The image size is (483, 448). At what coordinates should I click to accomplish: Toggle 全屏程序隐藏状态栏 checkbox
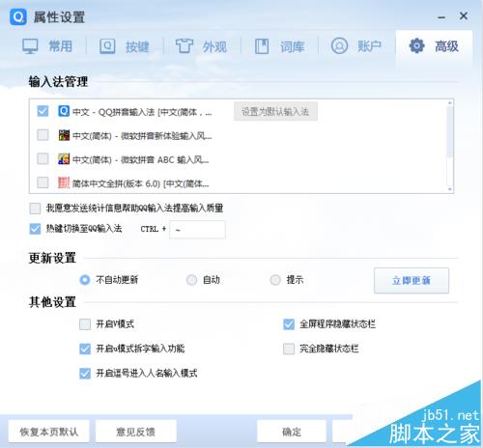click(x=289, y=324)
